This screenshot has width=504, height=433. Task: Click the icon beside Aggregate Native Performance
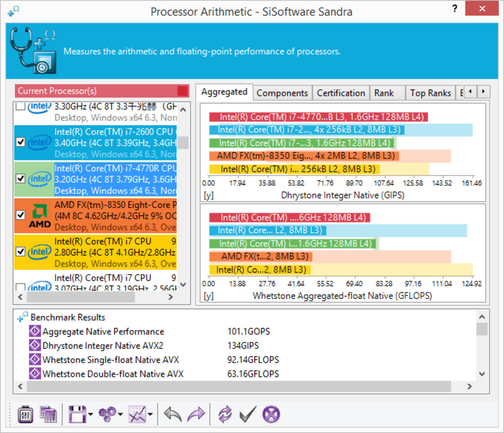(35, 331)
